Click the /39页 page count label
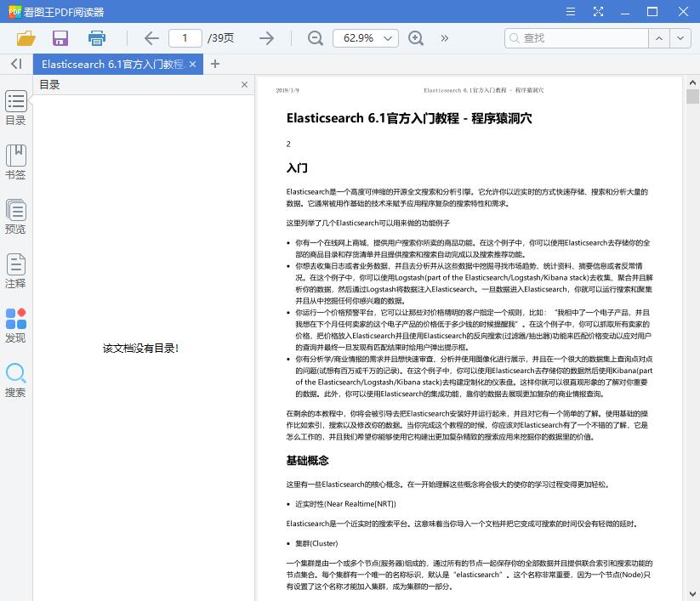 click(x=220, y=38)
